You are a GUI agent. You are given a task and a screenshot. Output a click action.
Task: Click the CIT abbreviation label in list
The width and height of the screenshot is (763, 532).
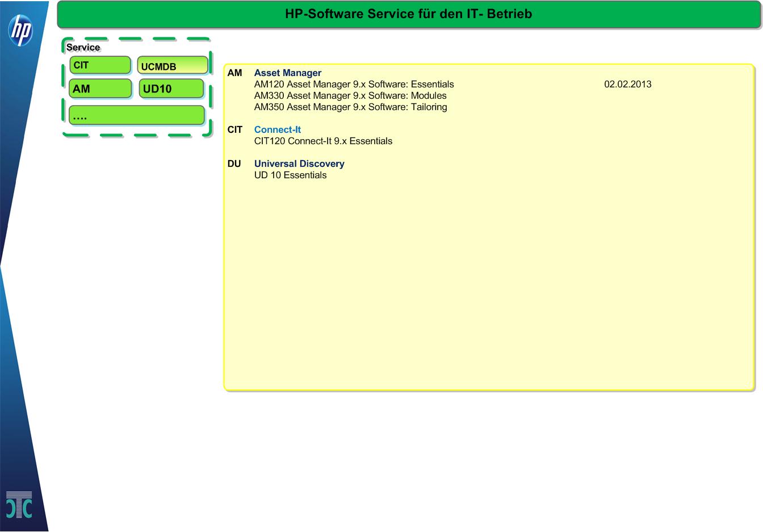pos(235,129)
